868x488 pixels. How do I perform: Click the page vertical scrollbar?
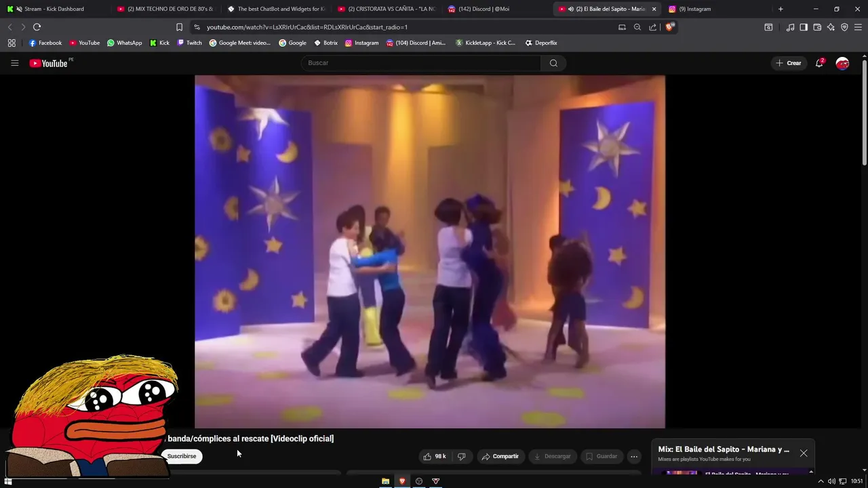click(x=864, y=112)
